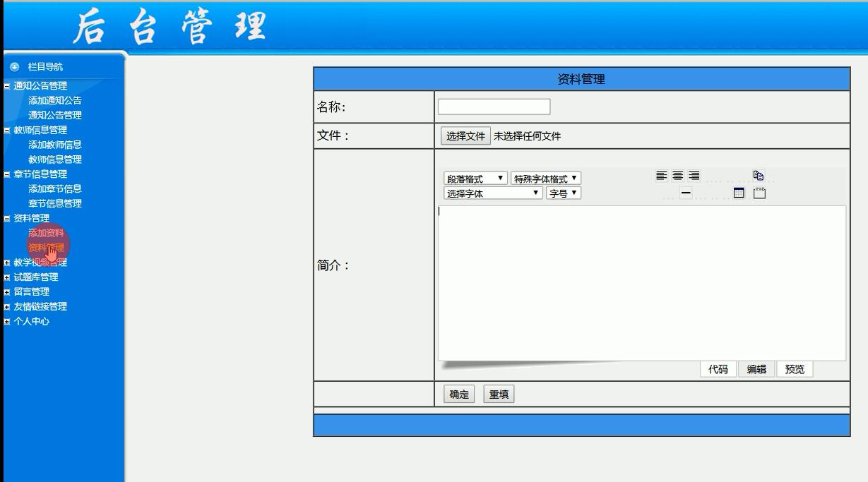Viewport: 868px width, 482px height.
Task: Open the 选择字体 font dropdown
Action: tap(493, 193)
